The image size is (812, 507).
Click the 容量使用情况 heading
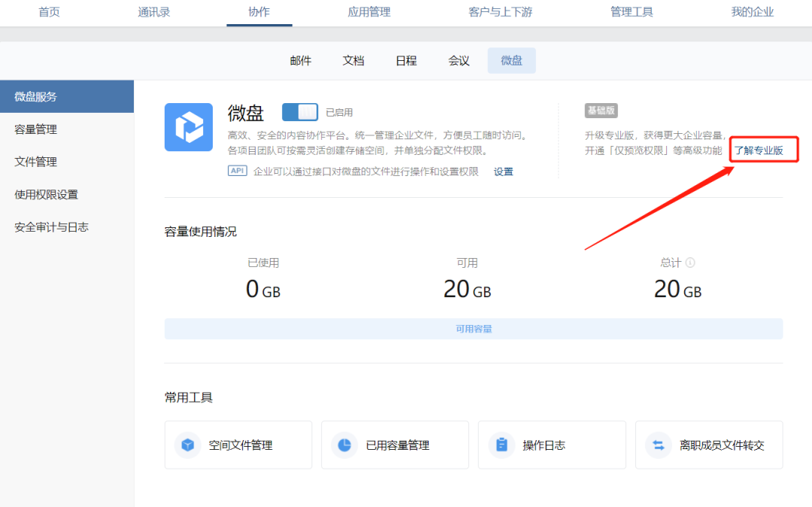coord(201,232)
